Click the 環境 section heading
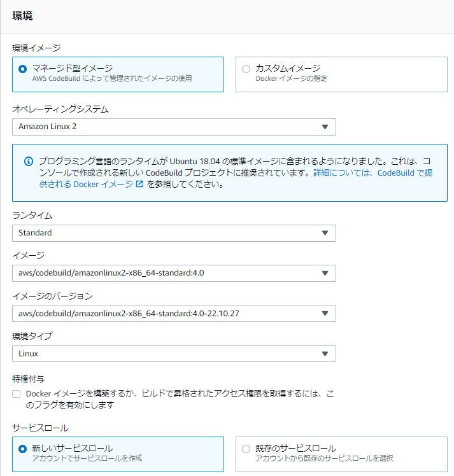This screenshot has height=476, width=454. (22, 16)
